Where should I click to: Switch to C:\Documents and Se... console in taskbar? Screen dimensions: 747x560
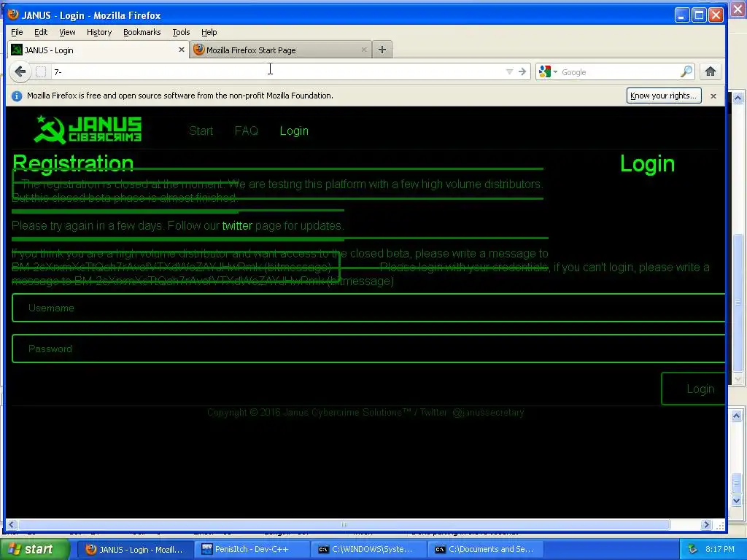(486, 550)
